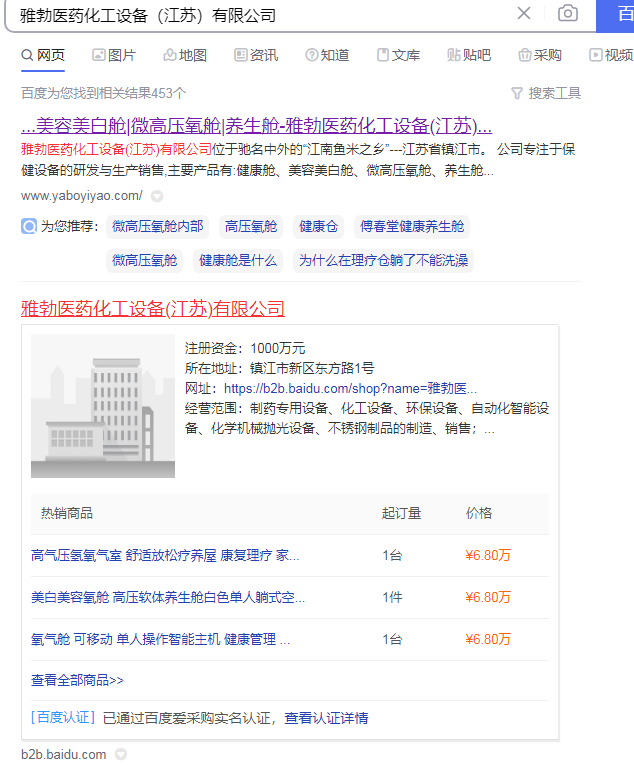This screenshot has height=765, width=634.
Task: Select suggestion 高压氧舱
Action: point(251,226)
